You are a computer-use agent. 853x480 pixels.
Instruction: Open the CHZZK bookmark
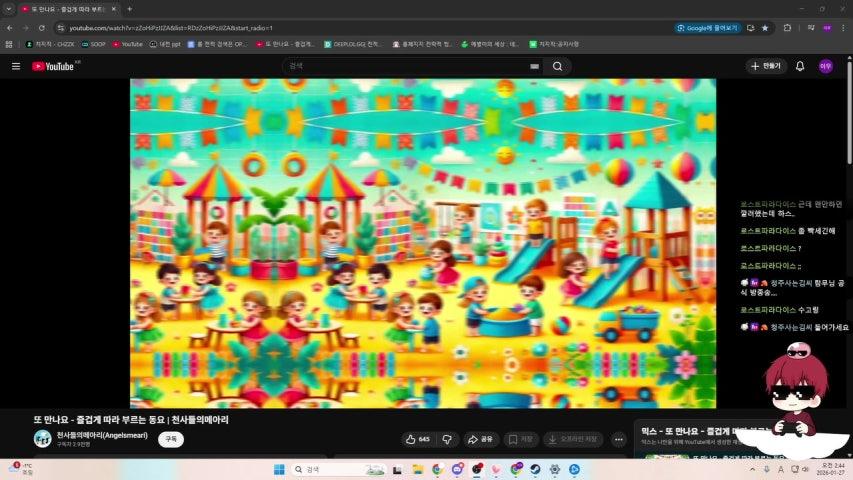(x=51, y=44)
